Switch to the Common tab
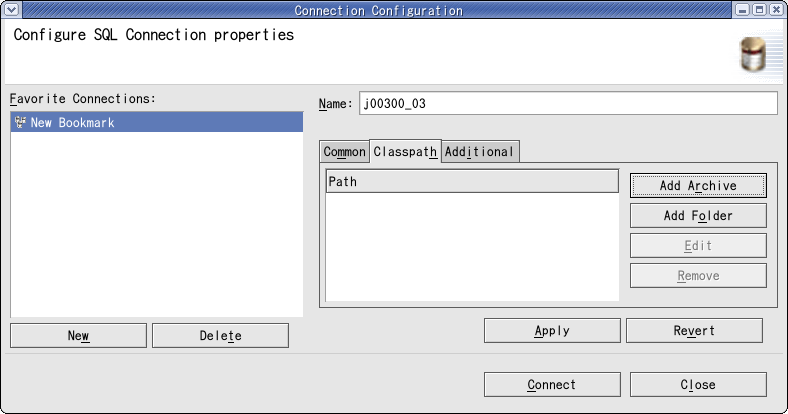 344,152
